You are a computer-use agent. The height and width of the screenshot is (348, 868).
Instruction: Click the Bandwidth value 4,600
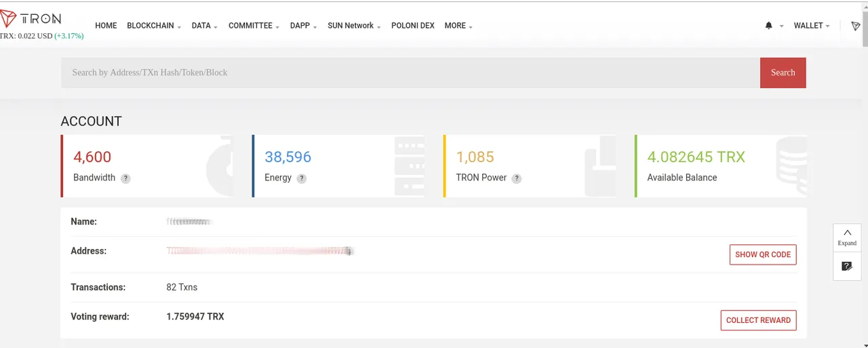point(92,157)
